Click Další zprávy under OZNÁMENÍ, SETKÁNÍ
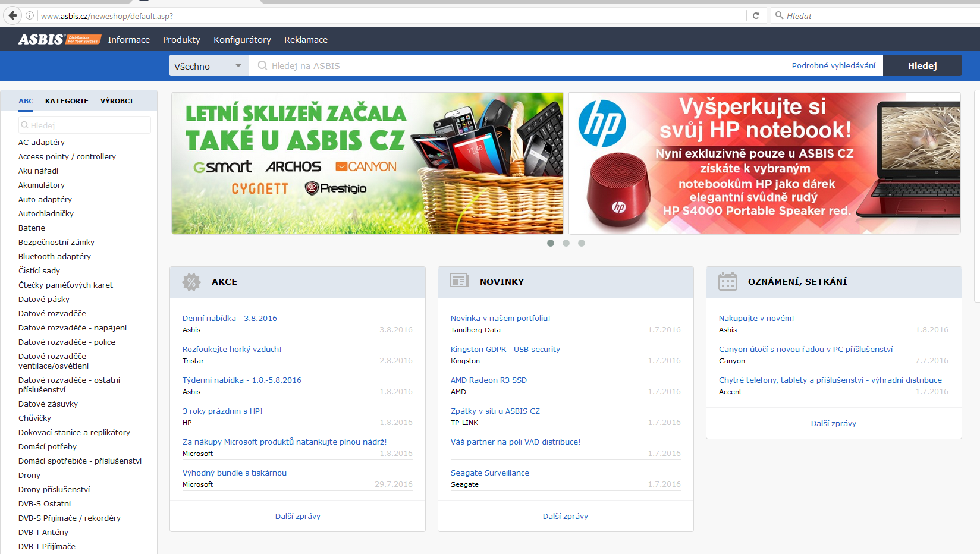 [834, 424]
